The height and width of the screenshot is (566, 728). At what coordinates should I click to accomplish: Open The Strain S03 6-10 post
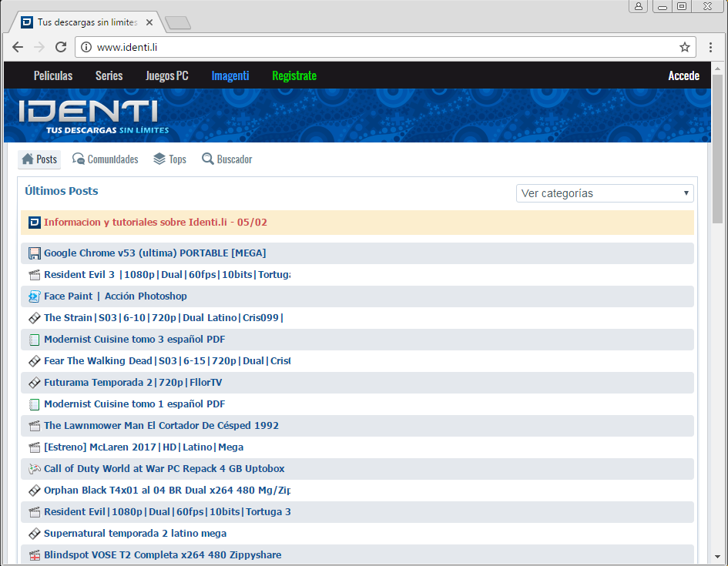point(163,318)
